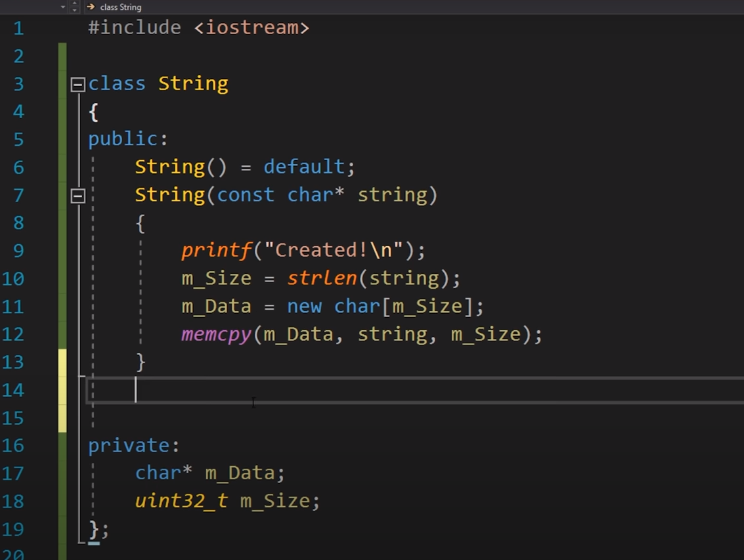The width and height of the screenshot is (744, 560).
Task: Click the strlen function call
Action: point(321,278)
